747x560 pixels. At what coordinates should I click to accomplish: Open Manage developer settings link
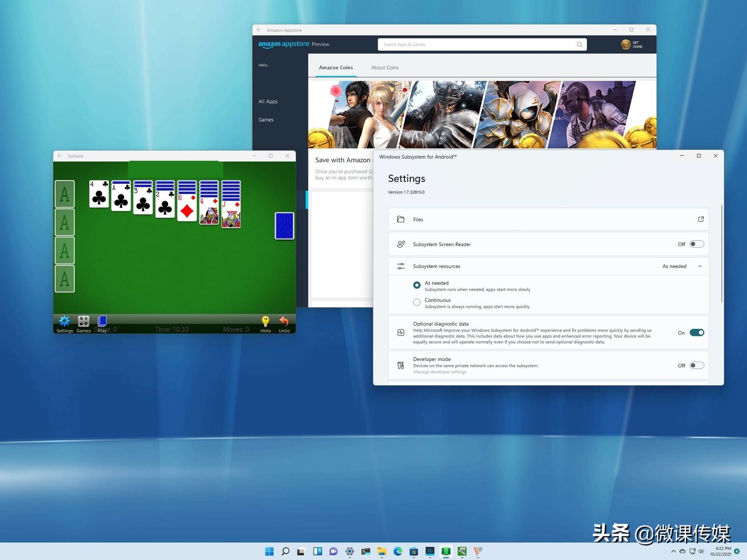tap(439, 372)
